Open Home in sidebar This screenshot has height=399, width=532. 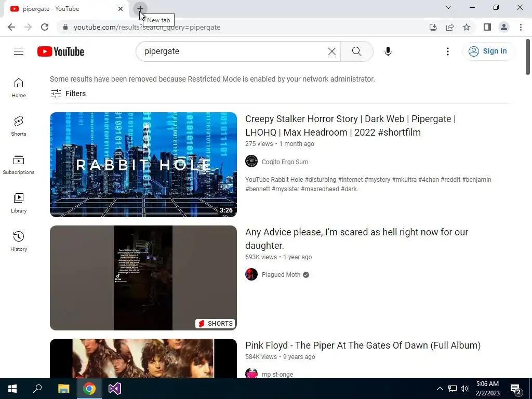click(19, 88)
